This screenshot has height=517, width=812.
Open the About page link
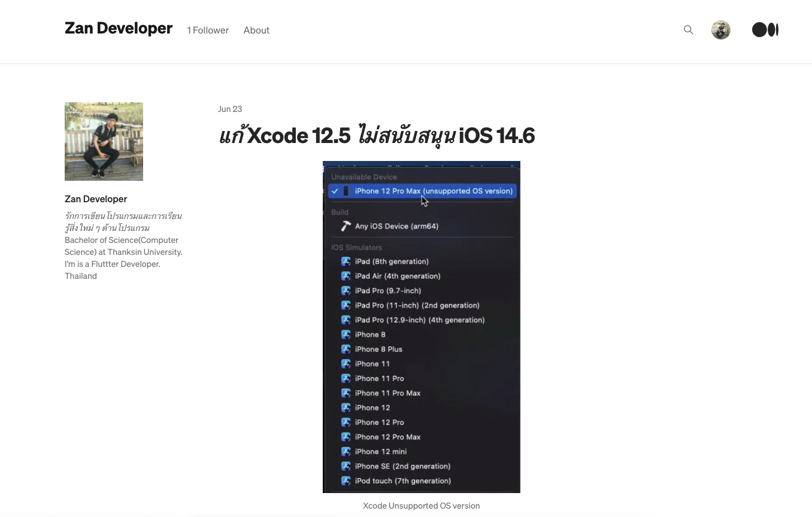256,30
